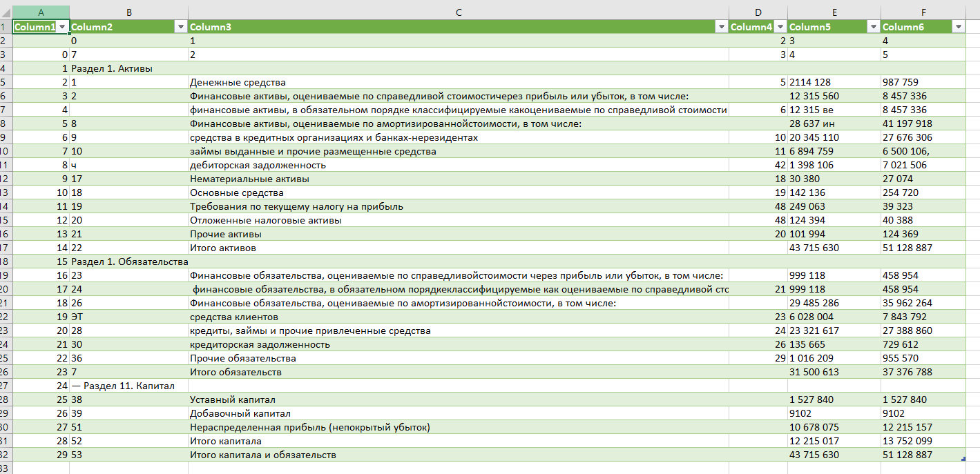Screen dimensions: 980x474
Task: Click the cell '— Раздел 11. Капитал'
Action: click(x=129, y=386)
